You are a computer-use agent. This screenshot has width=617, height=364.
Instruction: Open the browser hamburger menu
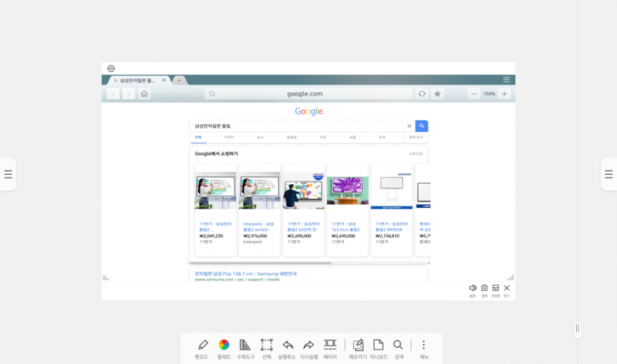[507, 80]
